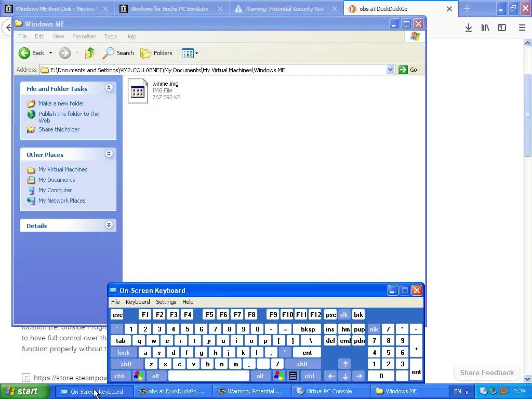Open the Favorites menu
The width and height of the screenshot is (532, 399).
pos(84,36)
